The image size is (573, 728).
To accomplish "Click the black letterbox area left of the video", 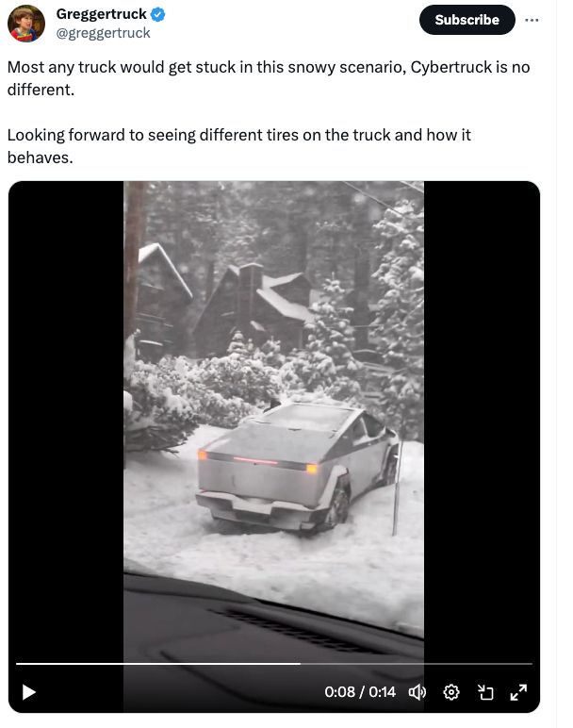I will tap(66, 418).
